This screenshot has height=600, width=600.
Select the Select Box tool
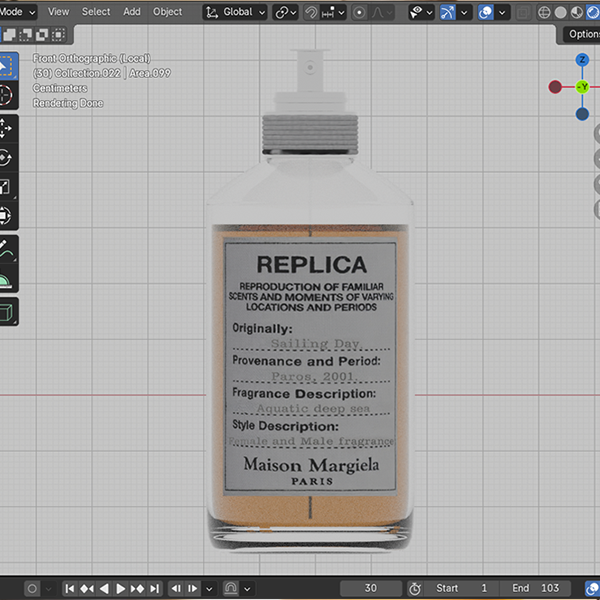pyautogui.click(x=8, y=66)
